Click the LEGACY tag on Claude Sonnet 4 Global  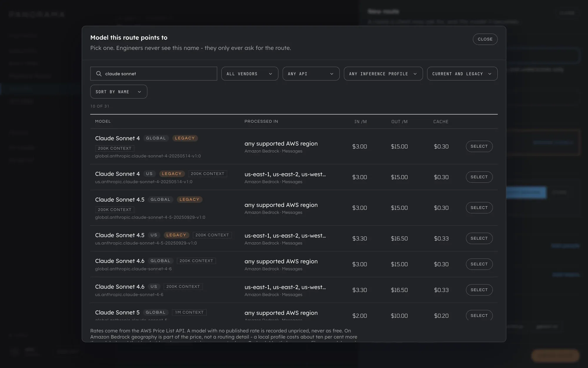tap(185, 138)
